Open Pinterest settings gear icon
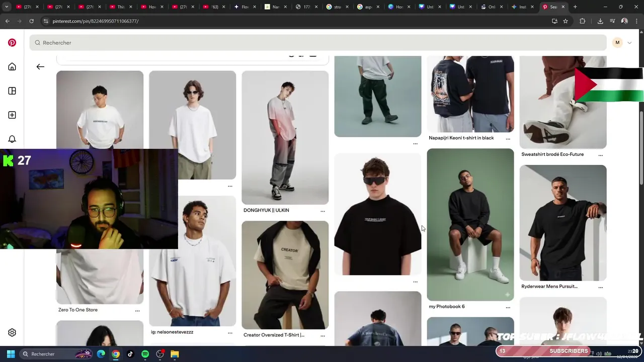This screenshot has height=362, width=644. pos(12,332)
